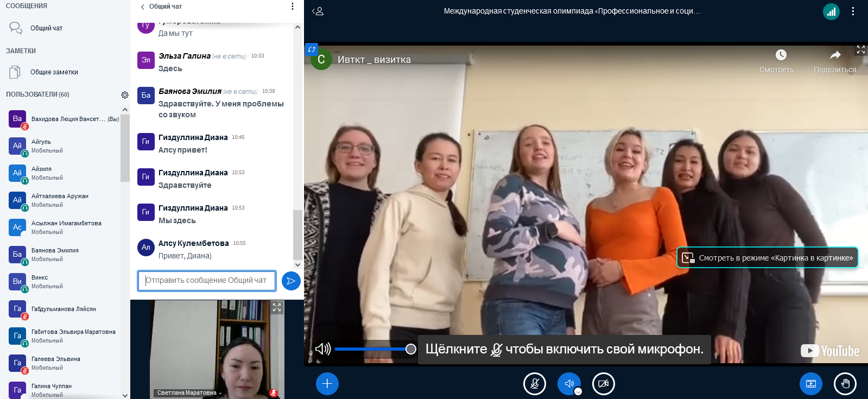Screen dimensions: 868x399
Task: Raise your hand with hand button
Action: [x=845, y=384]
